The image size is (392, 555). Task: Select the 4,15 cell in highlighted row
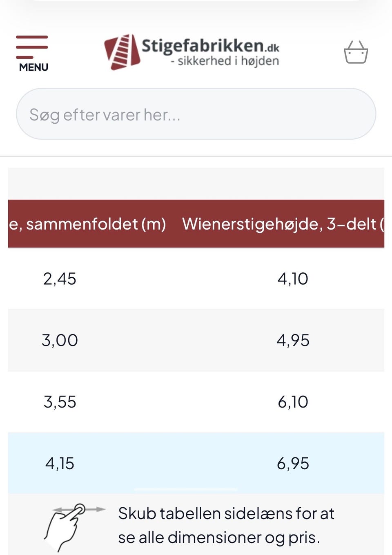pyautogui.click(x=60, y=464)
